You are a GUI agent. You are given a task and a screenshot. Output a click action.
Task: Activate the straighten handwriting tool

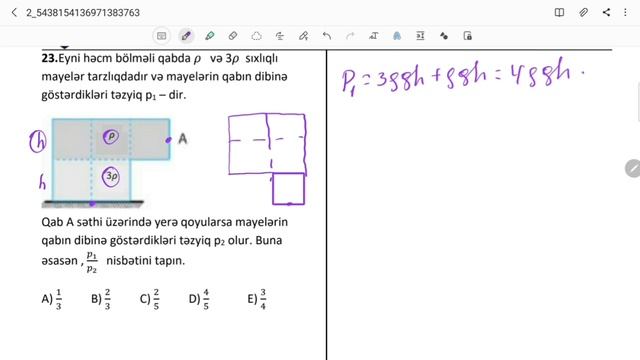[280, 36]
